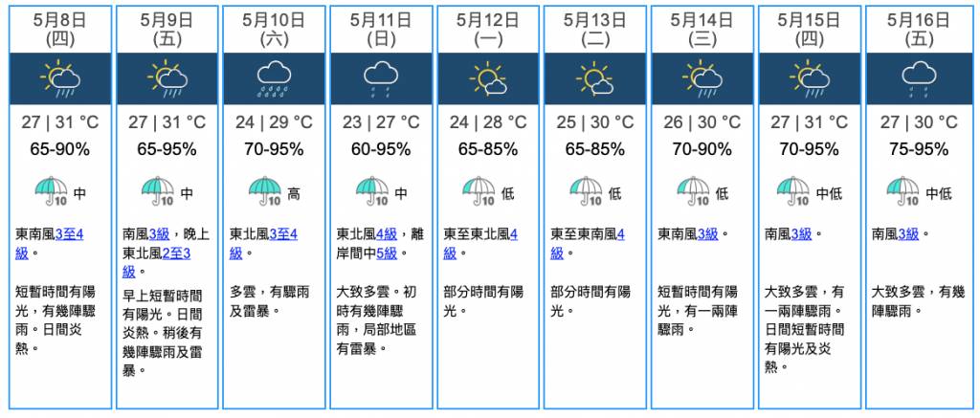The image size is (980, 418).
Task: Open the 3至4級 link under May 8
Action: tap(50, 244)
